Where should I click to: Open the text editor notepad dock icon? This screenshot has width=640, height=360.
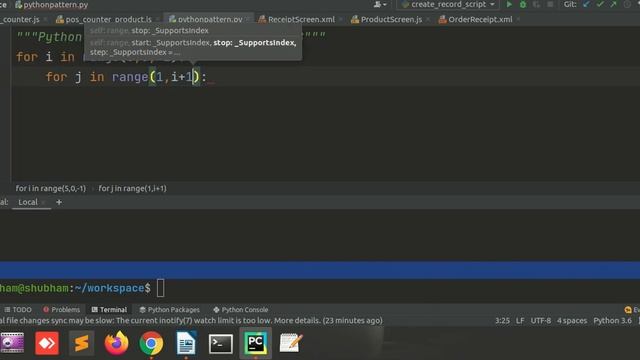coord(291,343)
